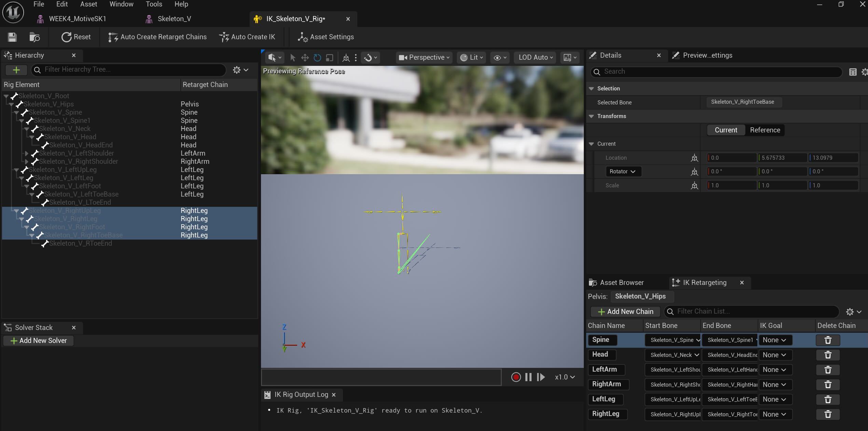Expand the Skeleton_V_LeftShoulder tree node
This screenshot has width=868, height=431.
pyautogui.click(x=27, y=153)
